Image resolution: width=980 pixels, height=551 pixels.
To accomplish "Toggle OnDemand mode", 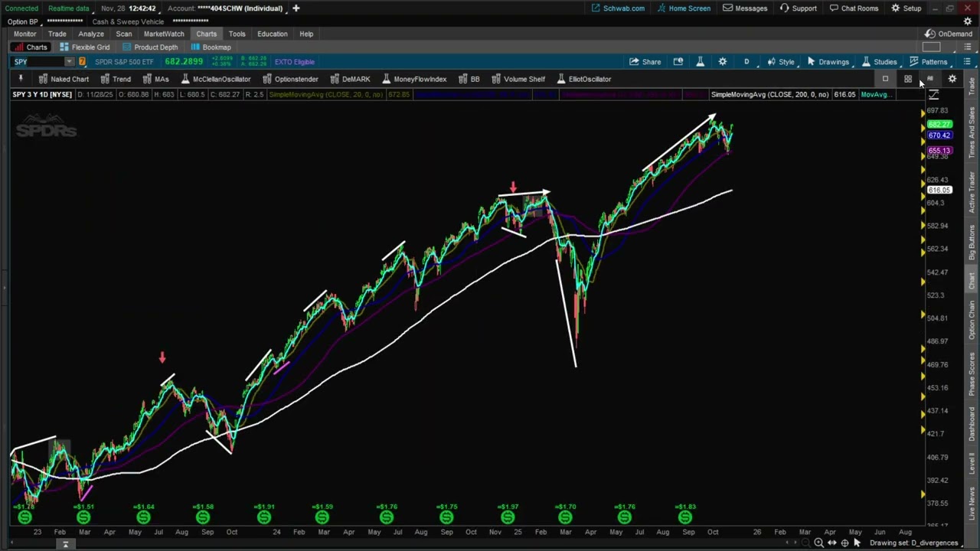I will pos(948,34).
